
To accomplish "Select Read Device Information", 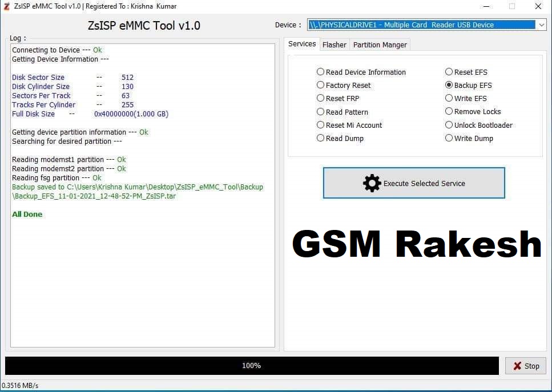I will (x=321, y=72).
